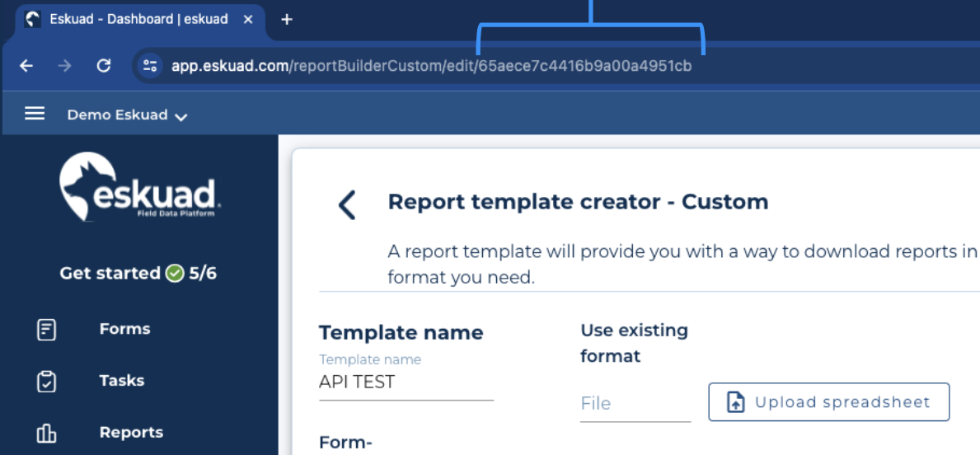Select the Eskuad - Dashboard tab
980x455 pixels.
(138, 20)
